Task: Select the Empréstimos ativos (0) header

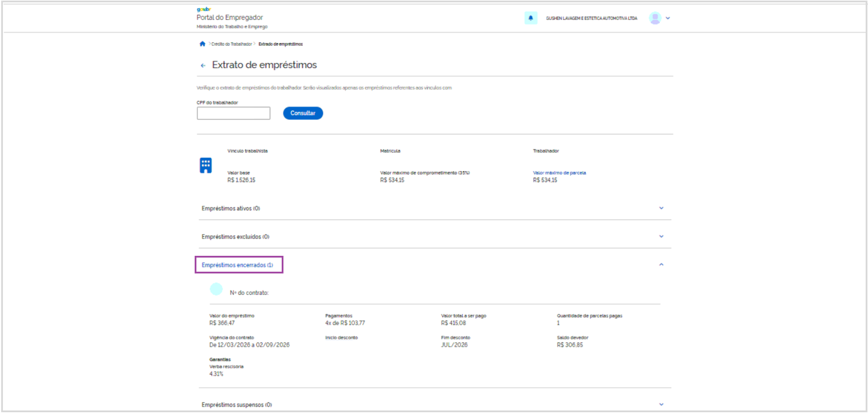Action: [231, 209]
